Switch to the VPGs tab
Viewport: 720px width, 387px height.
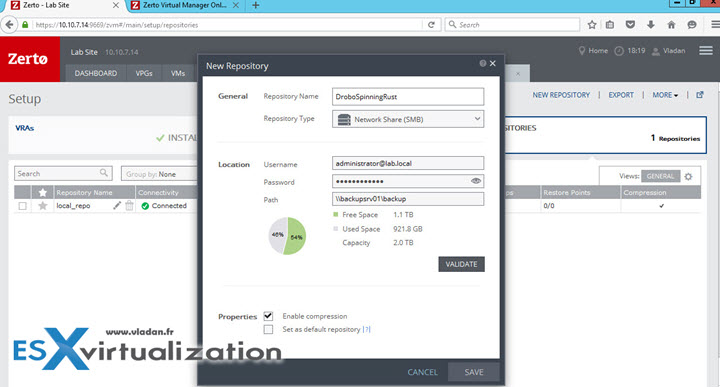144,73
